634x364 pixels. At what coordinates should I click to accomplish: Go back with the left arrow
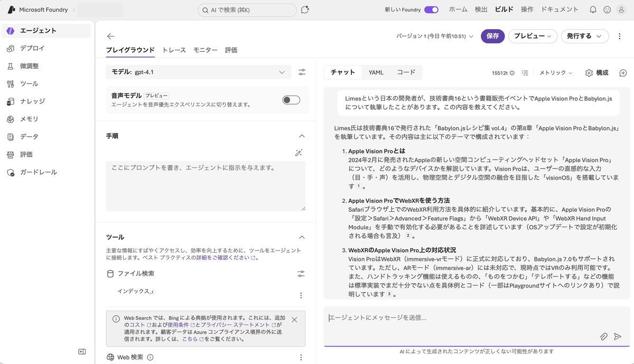point(110,36)
